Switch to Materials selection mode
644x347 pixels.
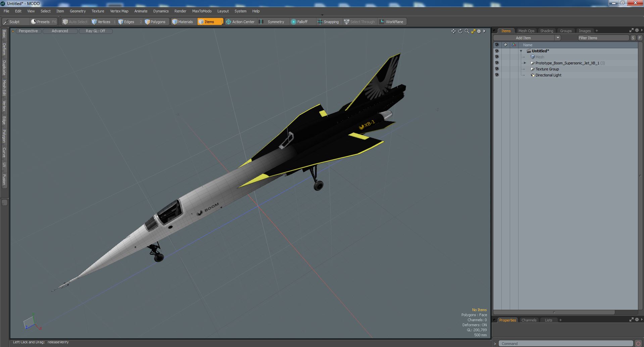coord(183,22)
